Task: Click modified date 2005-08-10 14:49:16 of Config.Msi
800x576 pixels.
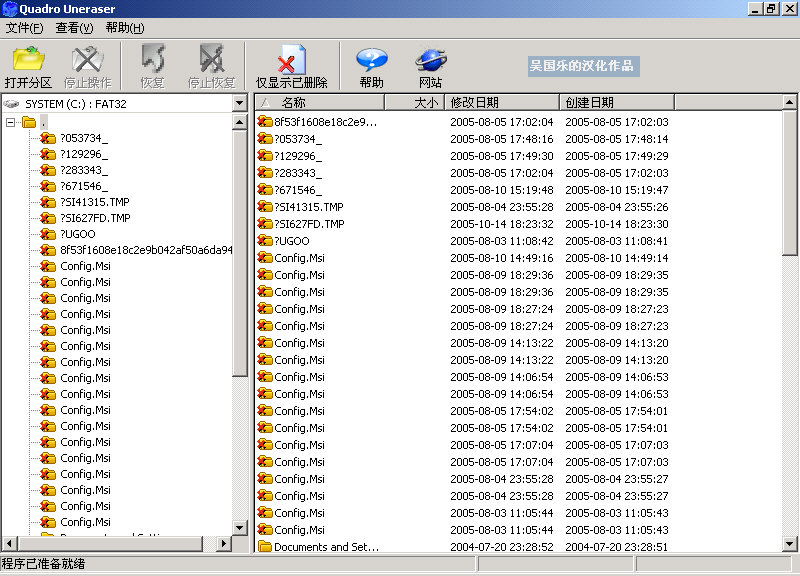Action: point(502,258)
